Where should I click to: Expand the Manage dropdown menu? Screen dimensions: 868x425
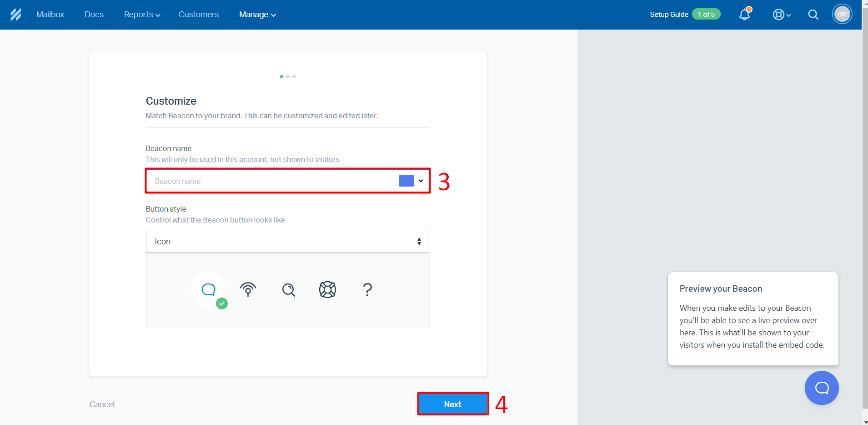pos(257,15)
